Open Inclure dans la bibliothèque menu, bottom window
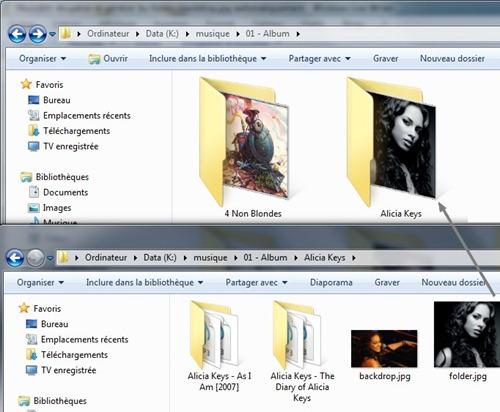500x412 pixels. (145, 283)
